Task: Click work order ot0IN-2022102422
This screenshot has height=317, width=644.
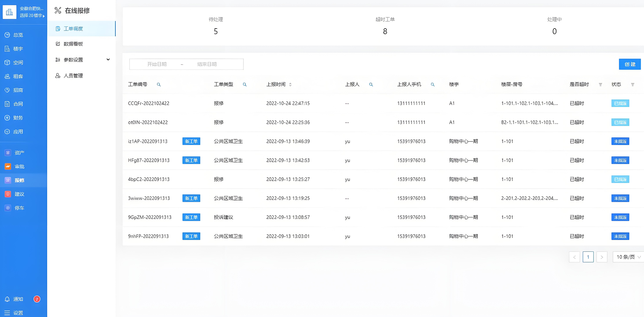Action: [x=148, y=122]
